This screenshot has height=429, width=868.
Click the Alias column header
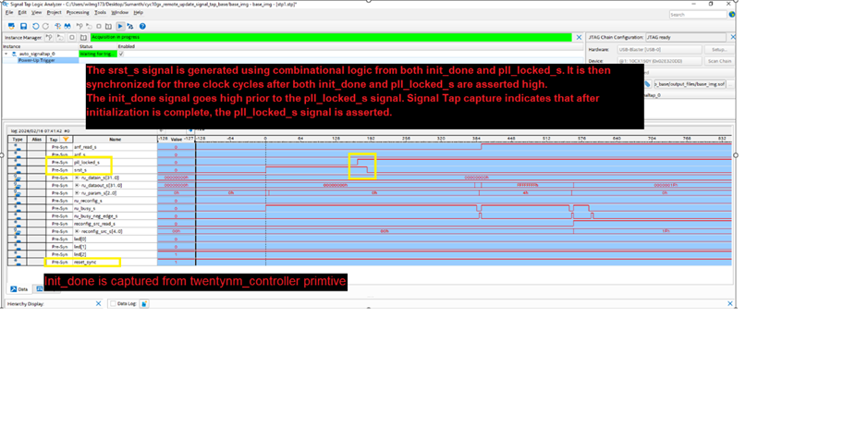37,139
